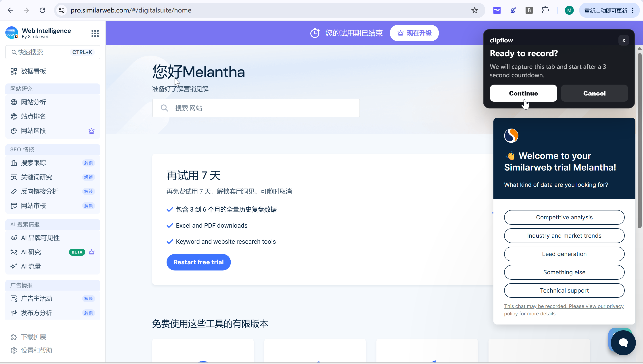Open AI 品牌可见性 brand visibility
Image resolution: width=643 pixels, height=364 pixels.
(53, 238)
